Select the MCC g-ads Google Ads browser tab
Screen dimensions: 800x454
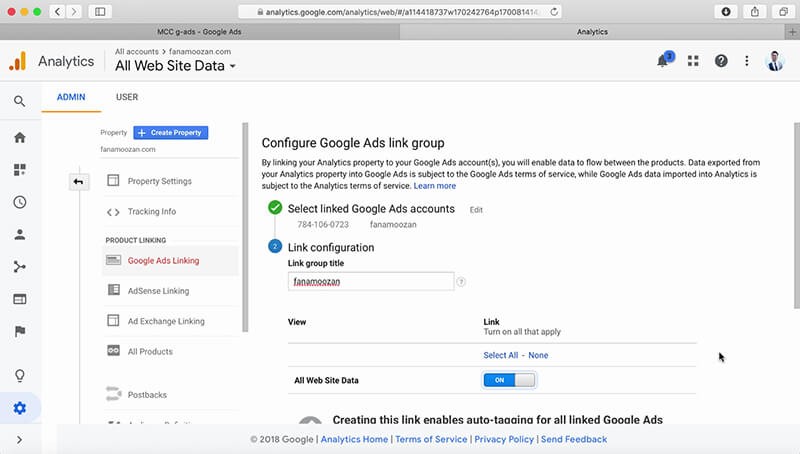[199, 32]
